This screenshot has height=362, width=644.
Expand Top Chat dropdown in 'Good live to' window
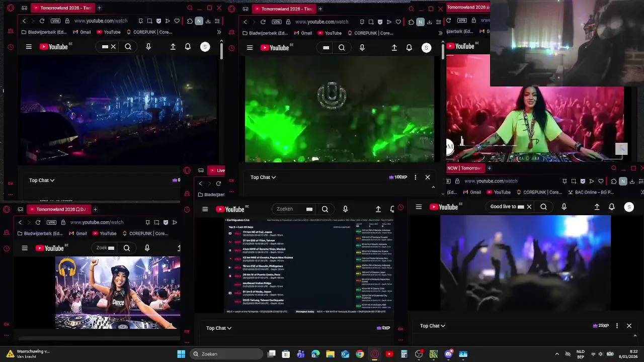(433, 326)
